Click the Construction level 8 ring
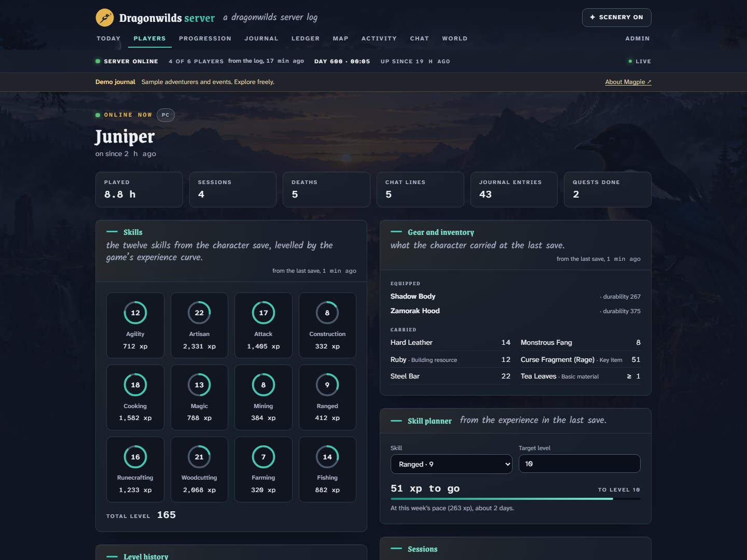This screenshot has height=560, width=747. tap(327, 313)
